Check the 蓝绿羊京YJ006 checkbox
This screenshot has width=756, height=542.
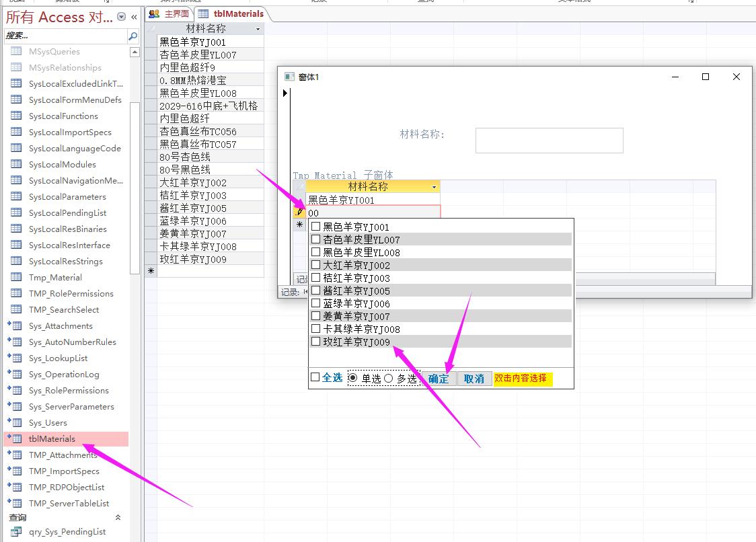[316, 303]
